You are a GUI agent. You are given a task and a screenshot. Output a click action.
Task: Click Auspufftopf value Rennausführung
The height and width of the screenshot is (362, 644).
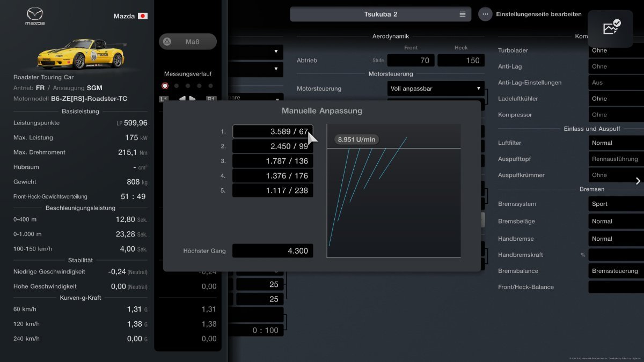point(616,159)
